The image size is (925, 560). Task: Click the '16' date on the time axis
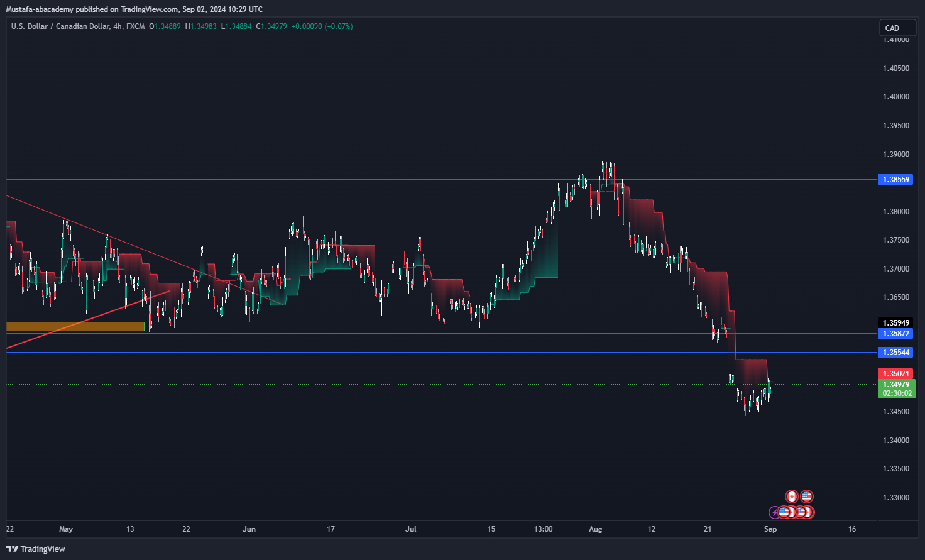tap(852, 529)
